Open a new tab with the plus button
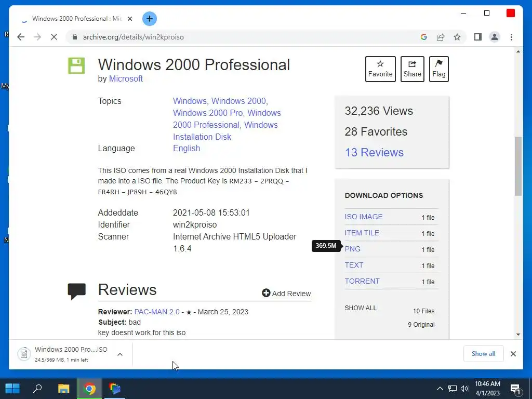 click(x=150, y=19)
